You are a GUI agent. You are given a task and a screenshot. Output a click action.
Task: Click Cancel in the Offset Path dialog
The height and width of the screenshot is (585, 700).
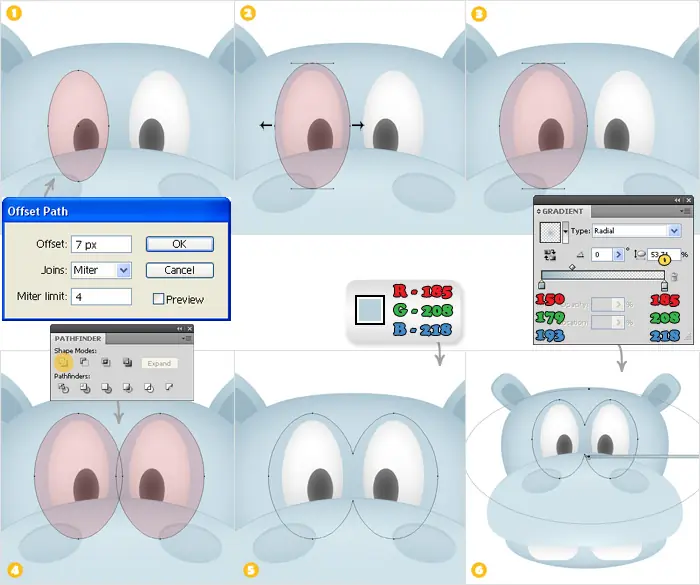coord(180,270)
